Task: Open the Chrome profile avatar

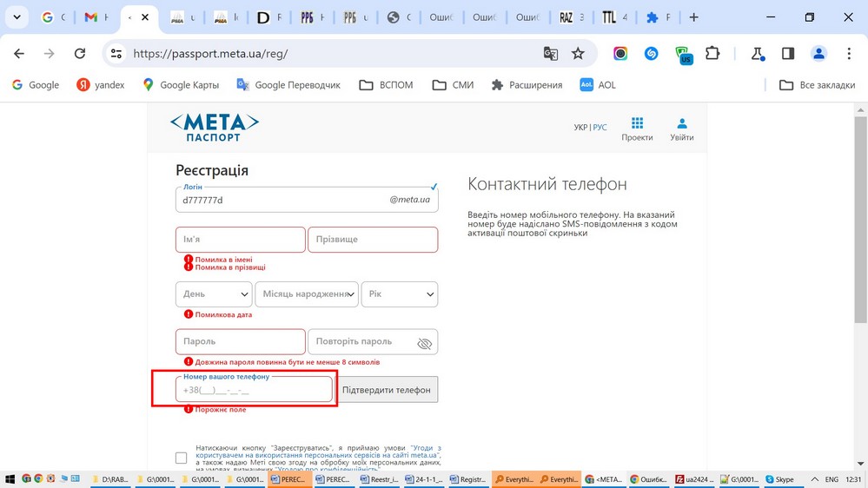Action: [x=818, y=54]
